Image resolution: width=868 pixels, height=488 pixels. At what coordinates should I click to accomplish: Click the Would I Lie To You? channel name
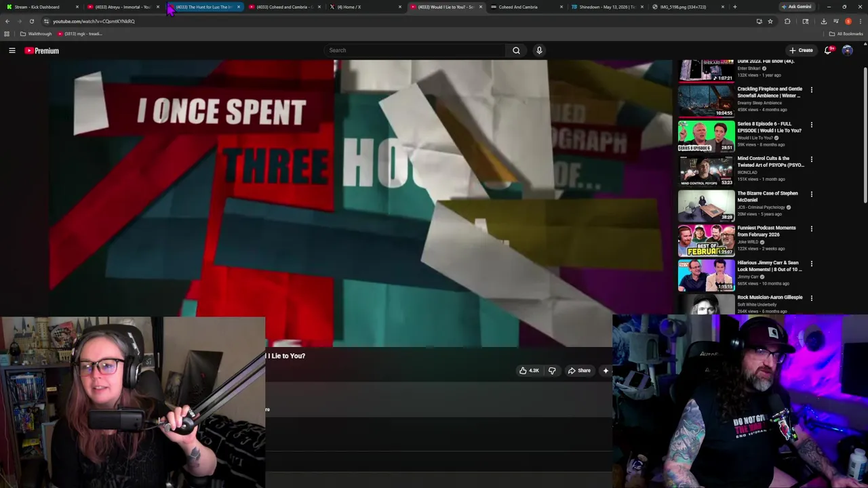point(756,138)
